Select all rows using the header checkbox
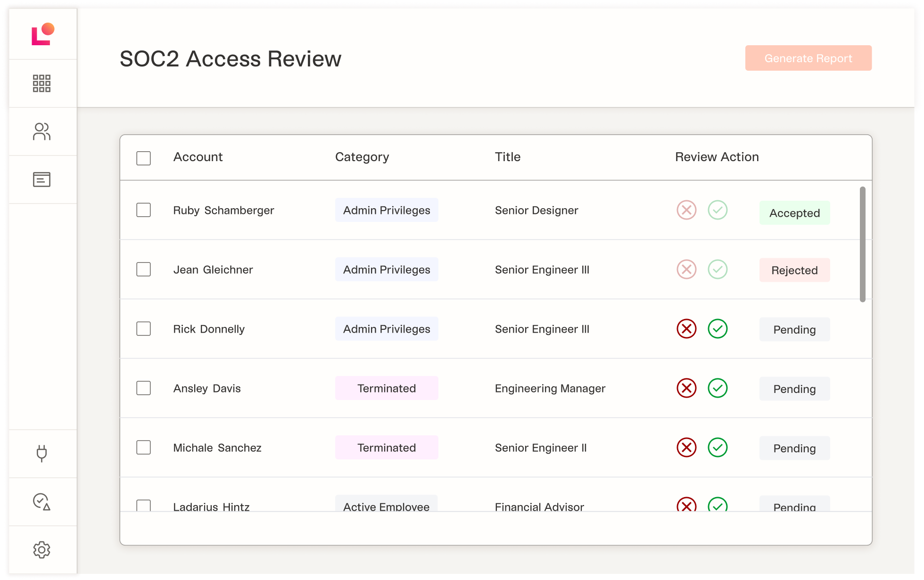This screenshot has height=580, width=924. [143, 158]
